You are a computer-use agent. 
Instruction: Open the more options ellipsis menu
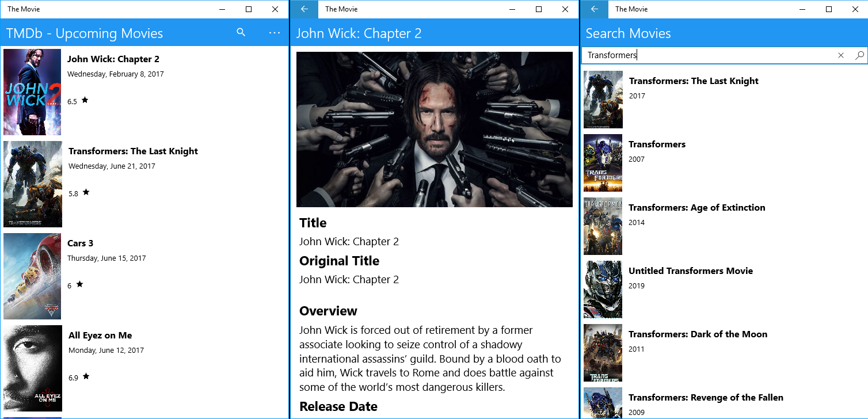click(x=275, y=33)
